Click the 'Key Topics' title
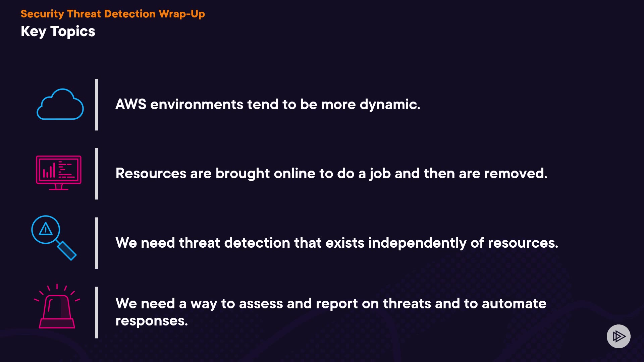This screenshot has width=644, height=362. [58, 32]
